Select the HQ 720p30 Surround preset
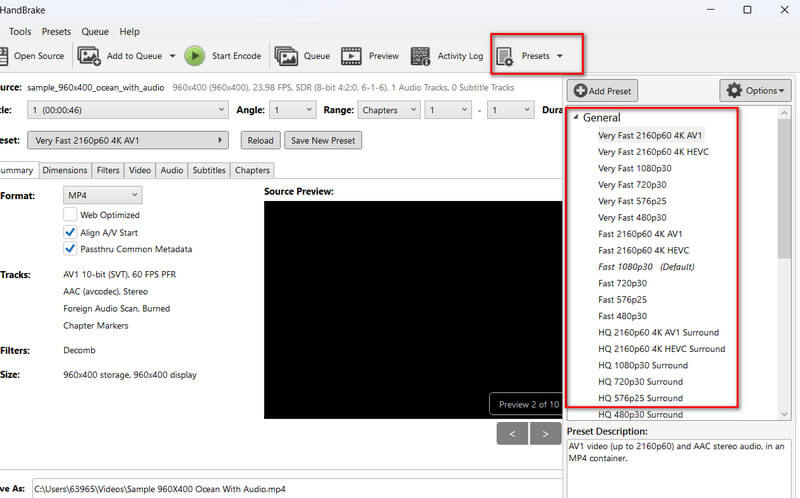The image size is (800, 498). pos(640,381)
